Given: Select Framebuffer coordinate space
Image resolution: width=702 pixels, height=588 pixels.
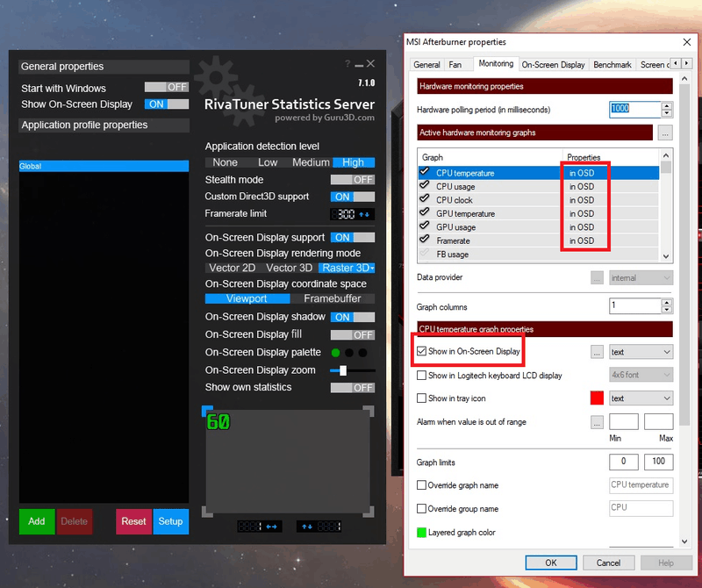Looking at the screenshot, I should point(333,298).
